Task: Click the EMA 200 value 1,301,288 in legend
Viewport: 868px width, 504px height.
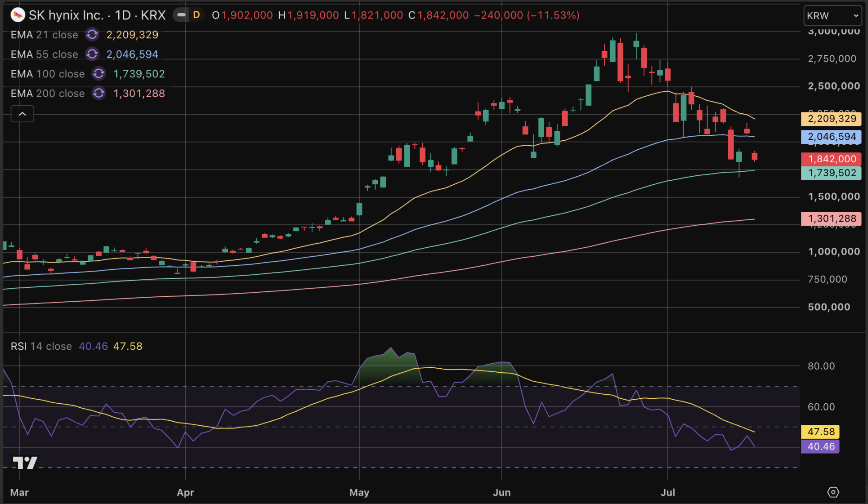Action: click(x=139, y=94)
